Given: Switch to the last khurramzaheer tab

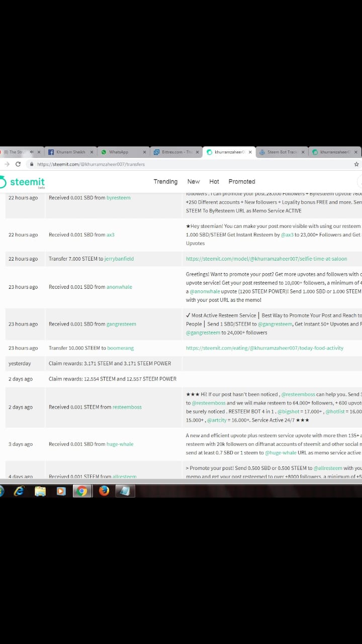Looking at the screenshot, I should 334,152.
